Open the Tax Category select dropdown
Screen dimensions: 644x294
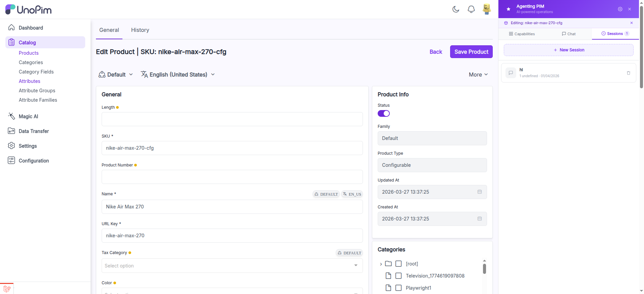[x=232, y=266]
